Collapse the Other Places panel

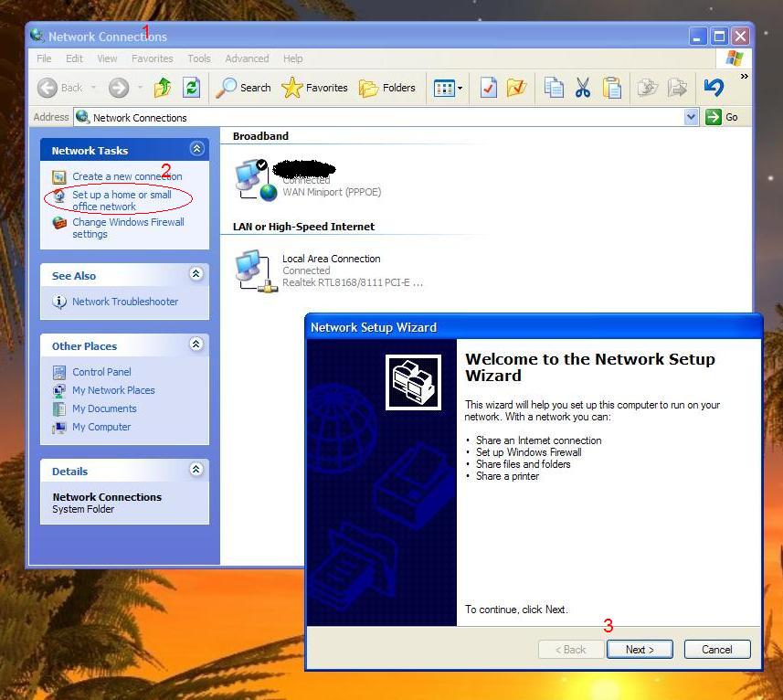[x=196, y=345]
